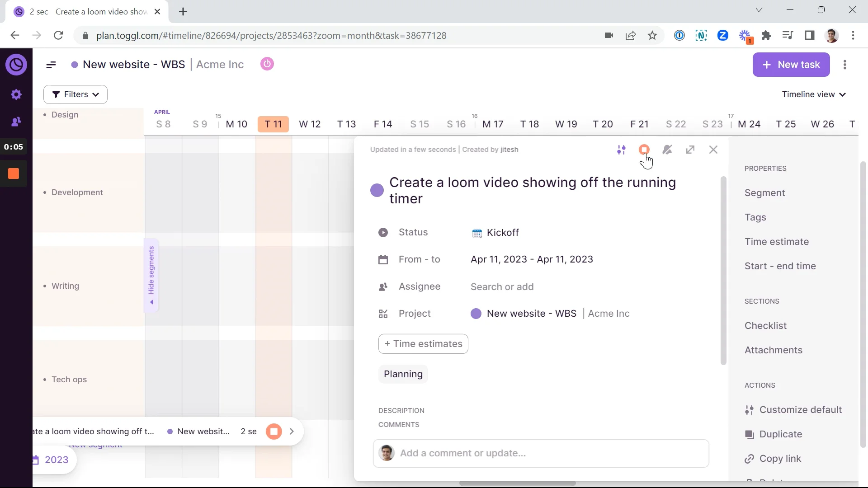Click the Toggl Plan logo icon
This screenshot has width=868, height=488.
pos(16,65)
